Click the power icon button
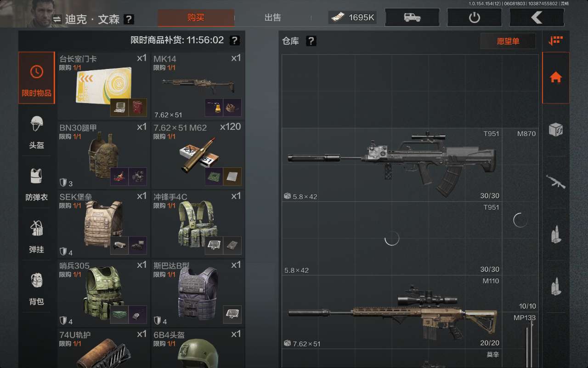 tap(475, 17)
